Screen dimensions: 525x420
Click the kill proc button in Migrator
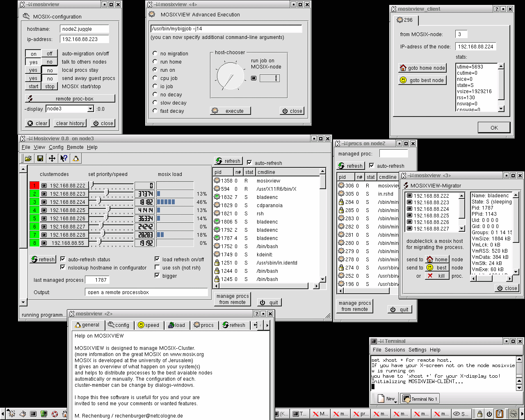tap(437, 276)
